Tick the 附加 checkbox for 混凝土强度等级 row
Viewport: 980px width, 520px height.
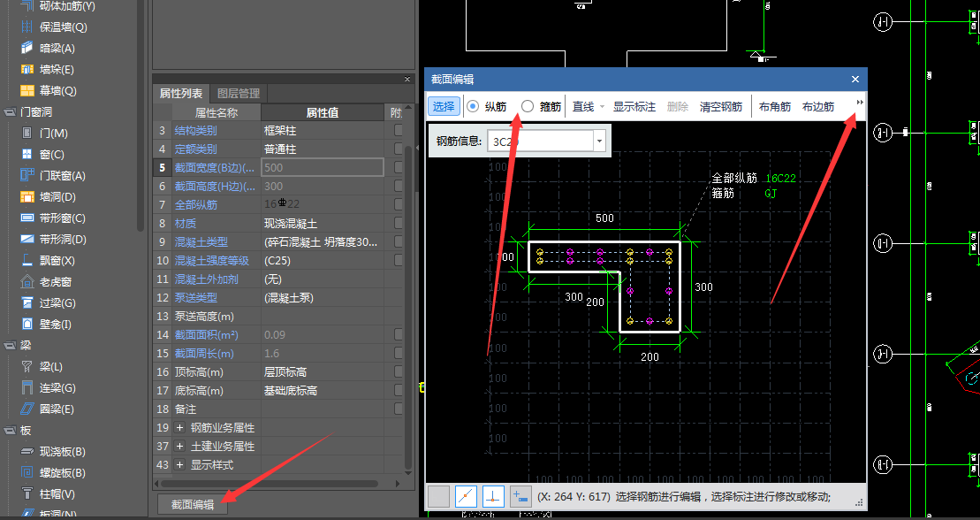click(399, 260)
